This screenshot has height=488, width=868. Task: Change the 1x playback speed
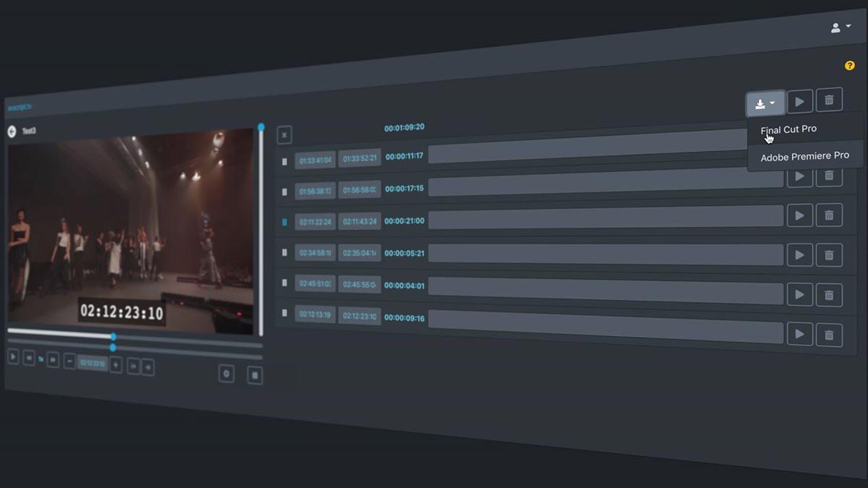pos(41,359)
